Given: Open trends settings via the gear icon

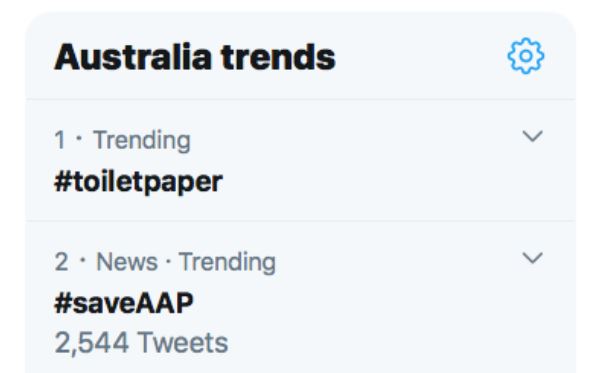Looking at the screenshot, I should (x=526, y=56).
